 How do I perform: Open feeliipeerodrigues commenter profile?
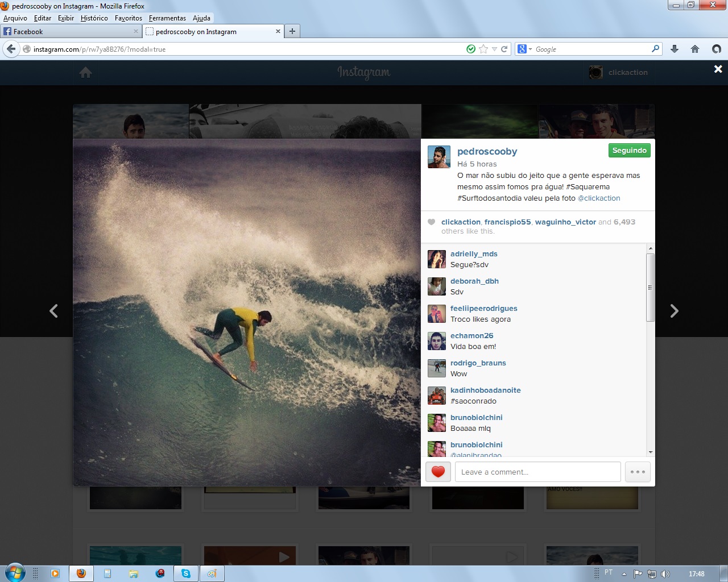tap(484, 309)
